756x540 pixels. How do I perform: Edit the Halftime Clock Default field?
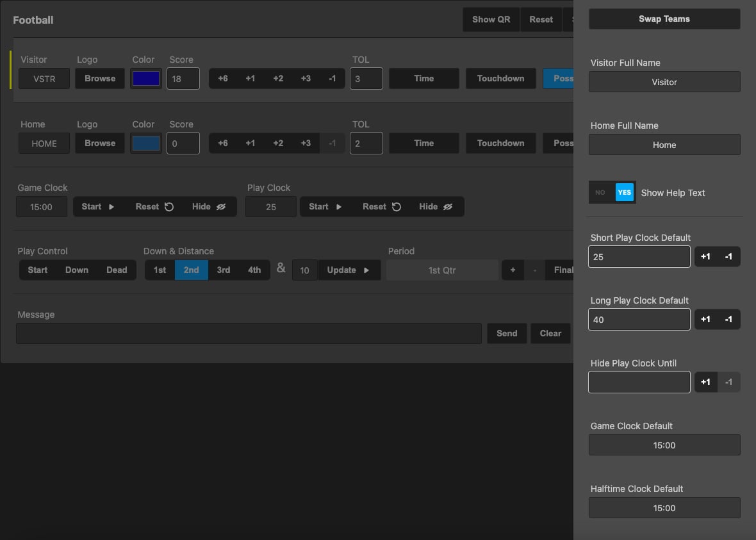pyautogui.click(x=664, y=508)
